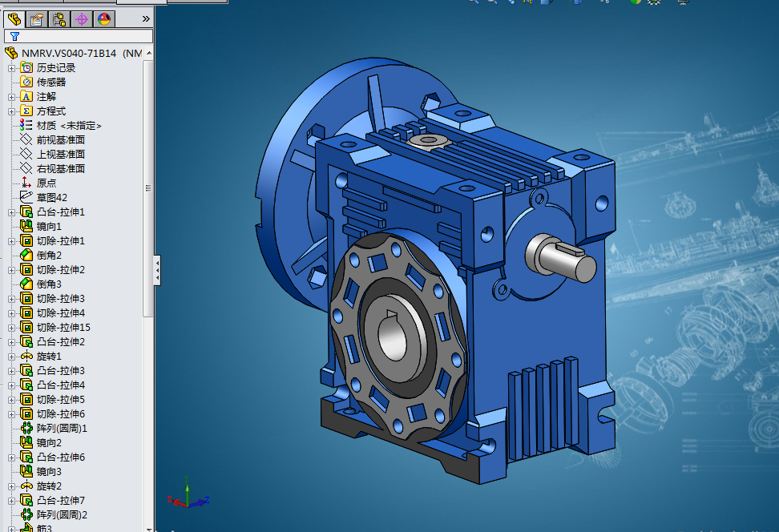Select the 历史记录 clock icon
Image resolution: width=779 pixels, height=532 pixels.
pos(26,67)
